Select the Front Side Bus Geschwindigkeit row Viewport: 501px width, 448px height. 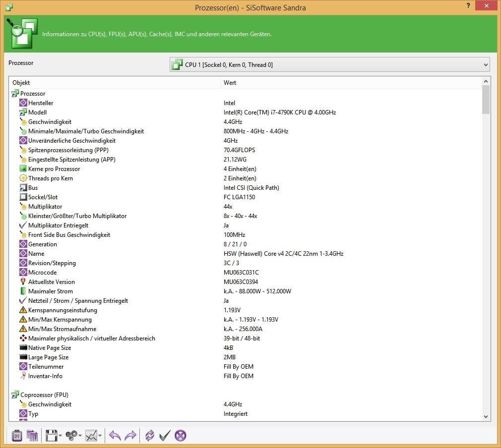pos(245,235)
